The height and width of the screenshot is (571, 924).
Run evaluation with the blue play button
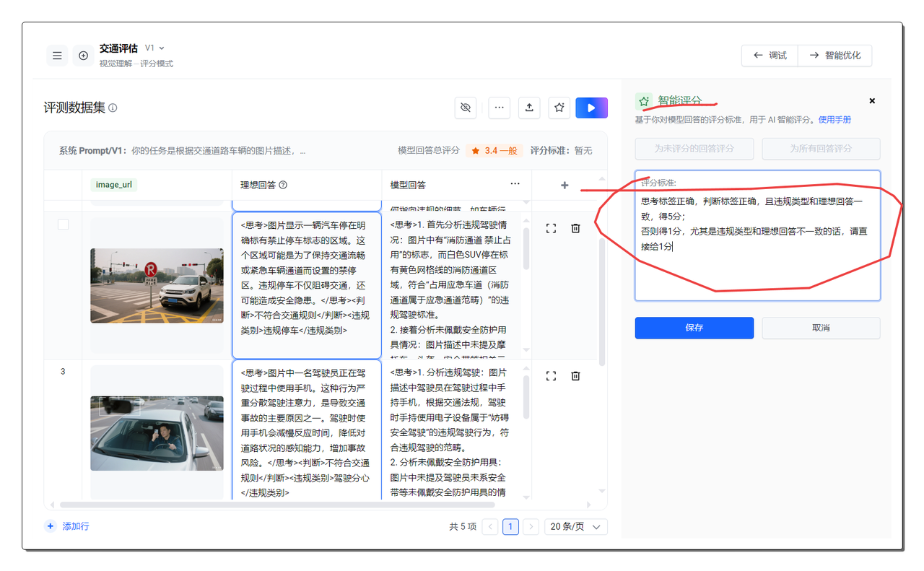click(x=591, y=108)
